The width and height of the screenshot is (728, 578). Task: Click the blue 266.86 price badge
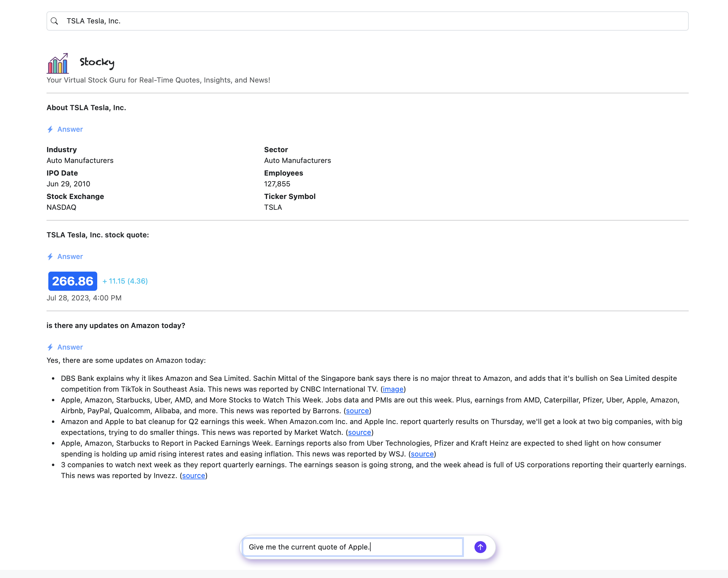(x=73, y=281)
